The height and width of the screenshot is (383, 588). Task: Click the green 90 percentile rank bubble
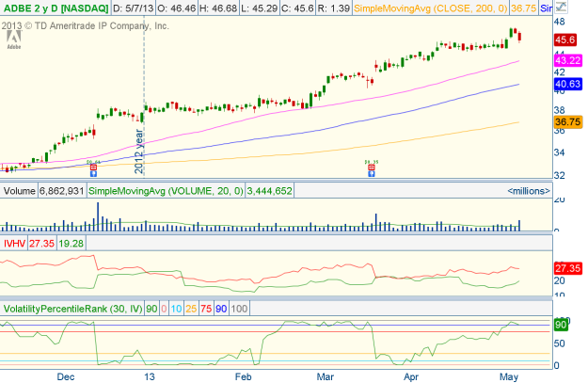click(x=561, y=325)
